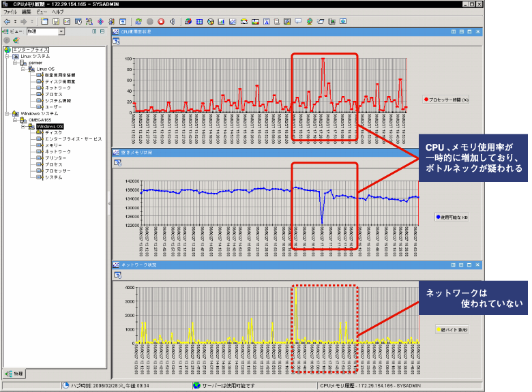Click the speaker icon in the toolbar
The image size is (532, 392).
tap(172, 21)
